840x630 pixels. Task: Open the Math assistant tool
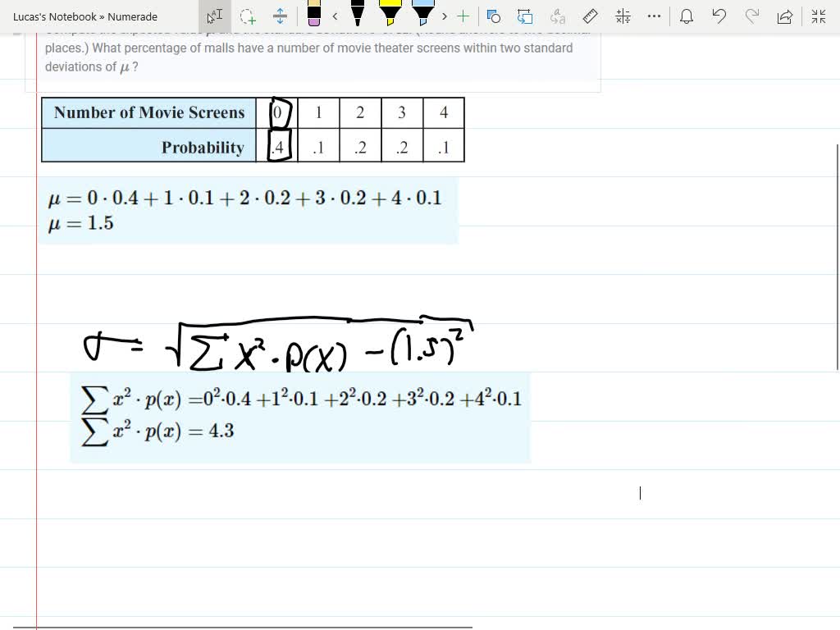tap(623, 16)
